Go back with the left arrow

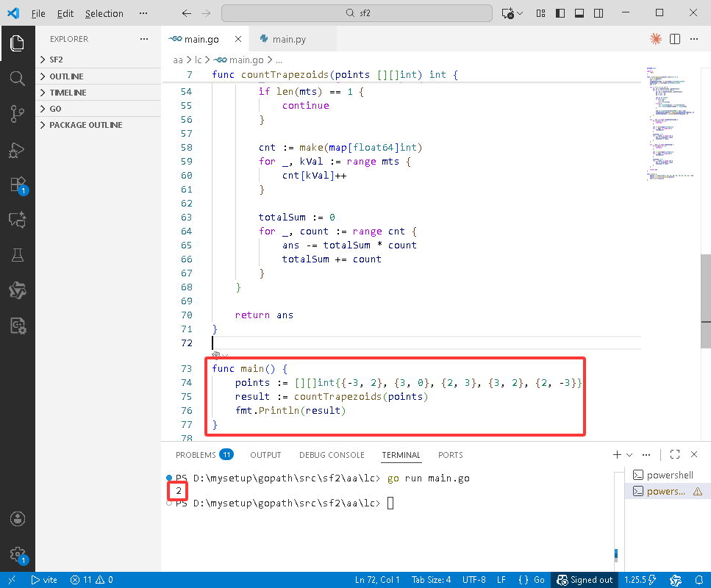[186, 13]
